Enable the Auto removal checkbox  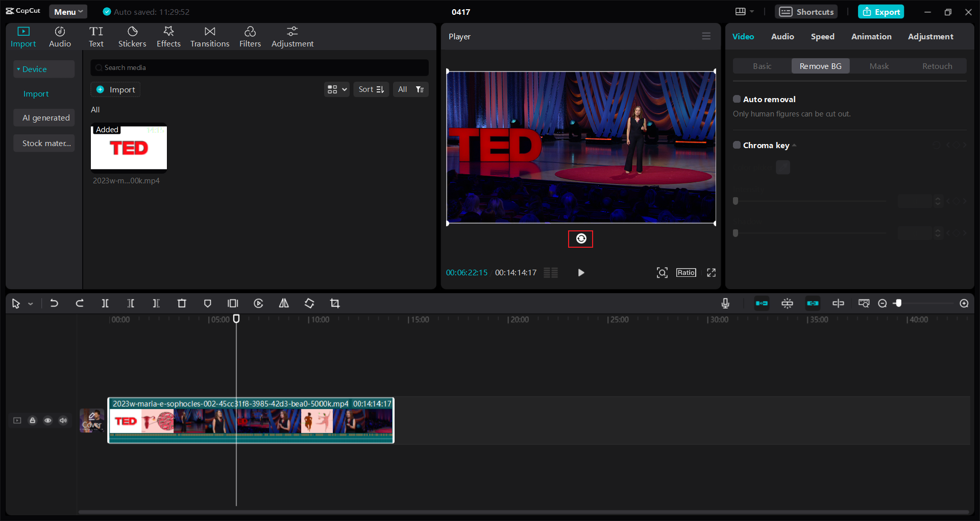[737, 99]
